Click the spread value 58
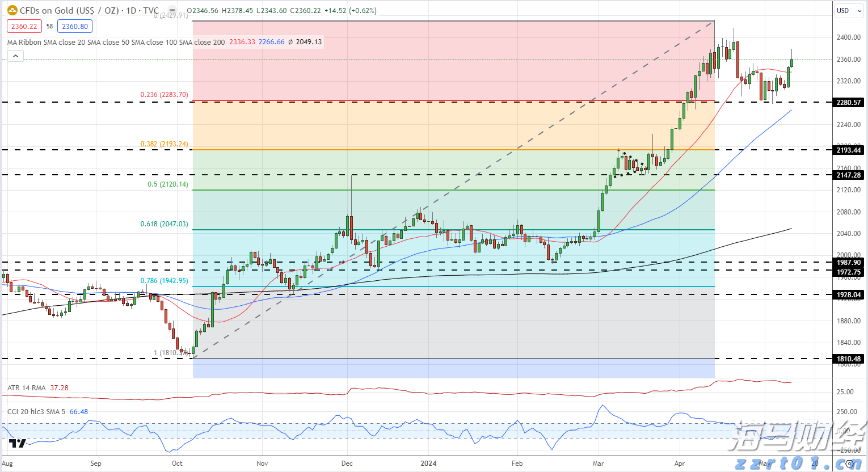This screenshot has height=472, width=868. tap(50, 26)
